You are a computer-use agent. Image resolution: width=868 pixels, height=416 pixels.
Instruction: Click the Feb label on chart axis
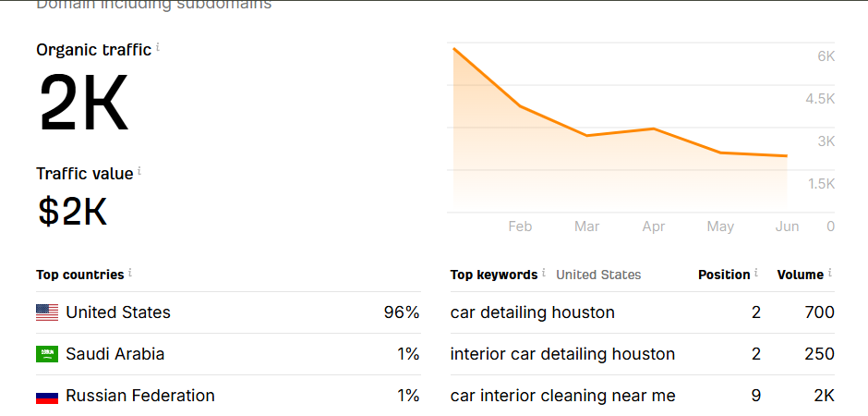[x=520, y=226]
